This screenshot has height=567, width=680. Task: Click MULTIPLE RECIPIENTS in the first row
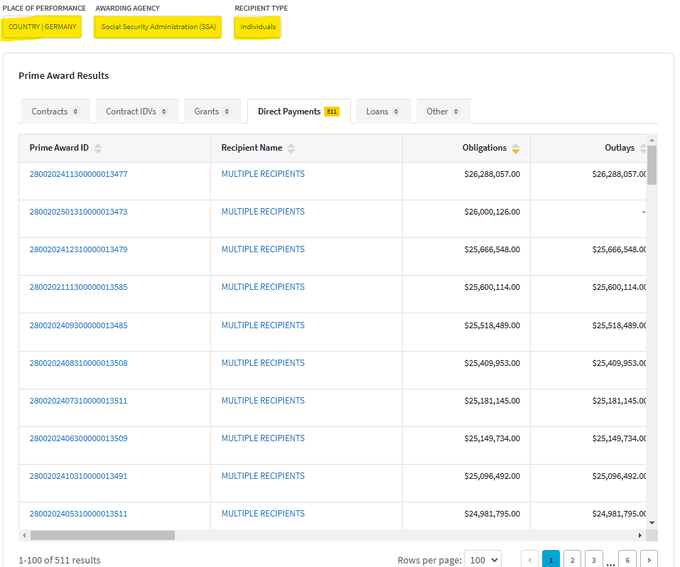263,174
